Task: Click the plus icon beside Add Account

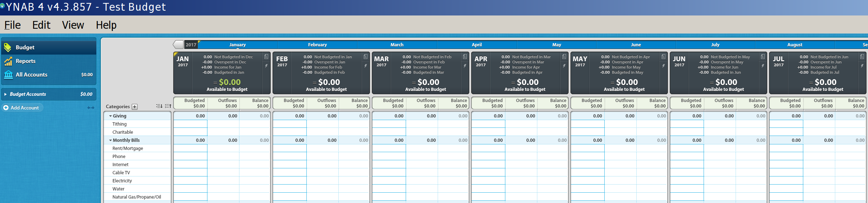Action: [x=6, y=108]
